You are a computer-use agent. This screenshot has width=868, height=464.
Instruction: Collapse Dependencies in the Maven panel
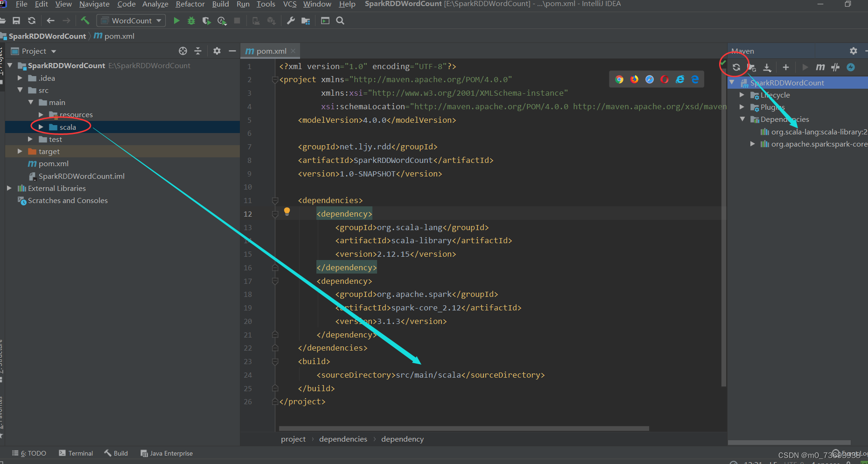[742, 119]
